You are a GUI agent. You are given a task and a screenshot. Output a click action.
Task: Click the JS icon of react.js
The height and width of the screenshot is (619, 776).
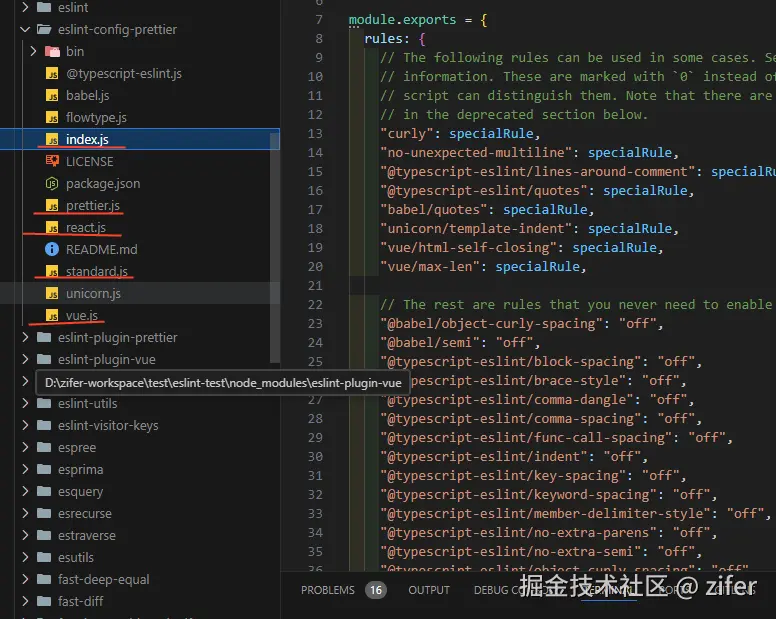pyautogui.click(x=52, y=228)
